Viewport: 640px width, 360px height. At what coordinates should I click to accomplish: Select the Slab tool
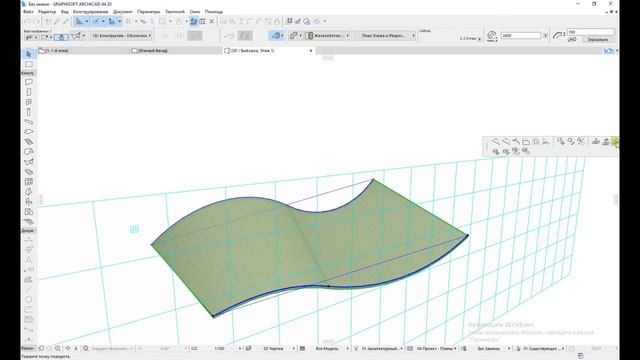(29, 131)
